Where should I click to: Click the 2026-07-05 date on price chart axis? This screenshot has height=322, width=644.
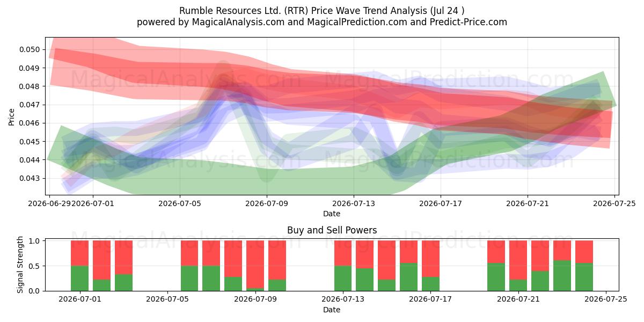(x=180, y=203)
